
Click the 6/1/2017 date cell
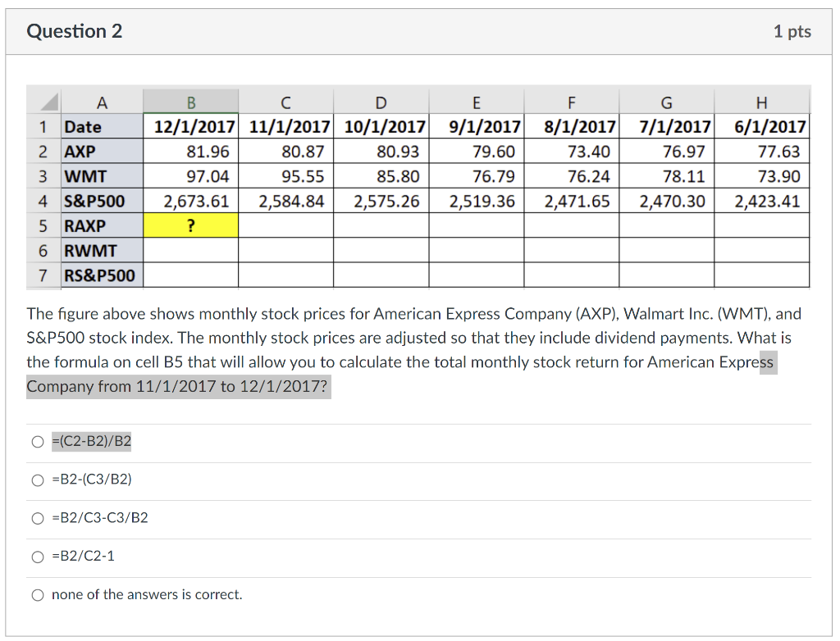pos(761,126)
